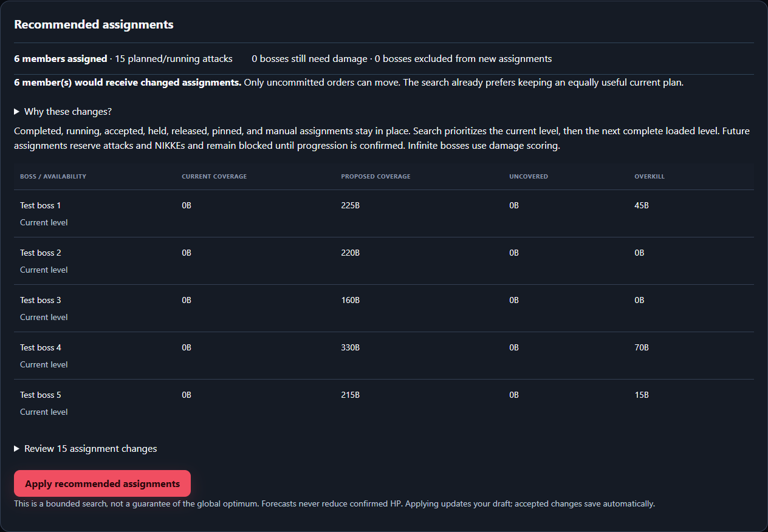Select the "Uncovered" column header

(529, 176)
